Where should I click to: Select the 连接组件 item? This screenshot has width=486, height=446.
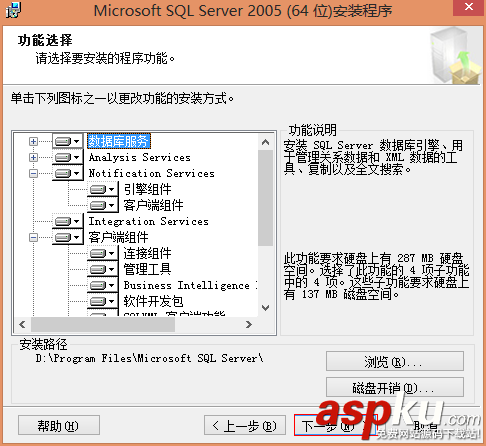[147, 253]
